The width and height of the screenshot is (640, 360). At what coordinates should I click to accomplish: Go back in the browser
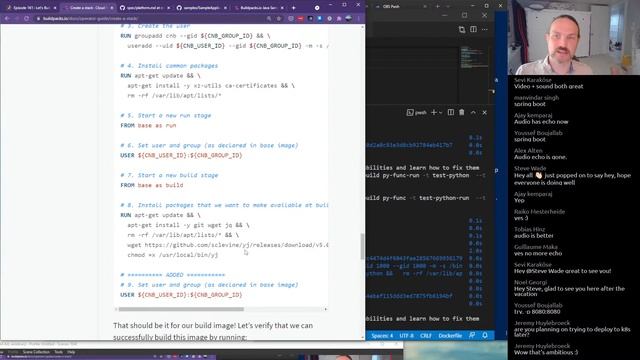pyautogui.click(x=7, y=18)
